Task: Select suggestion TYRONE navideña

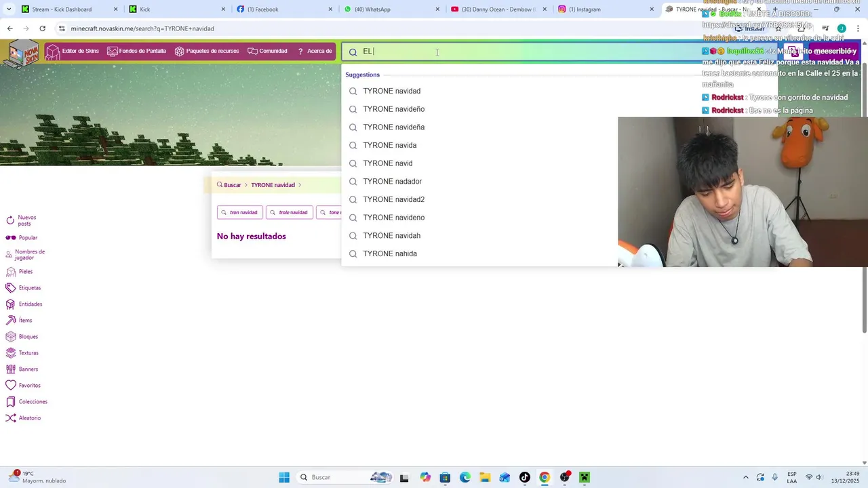Action: pos(479,127)
